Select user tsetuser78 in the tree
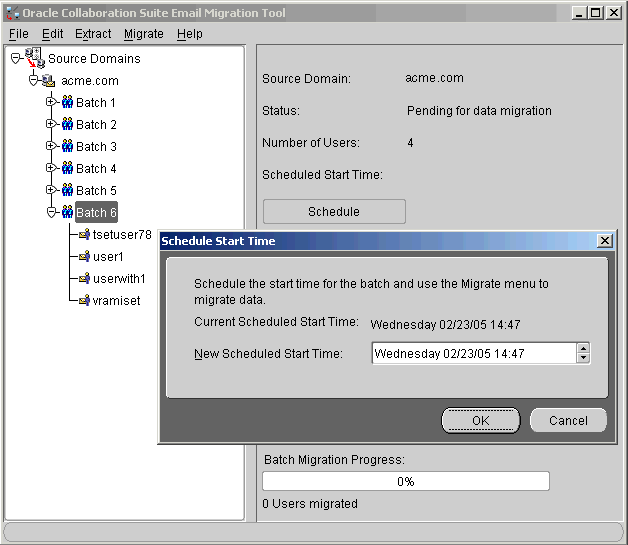This screenshot has height=545, width=628. (122, 235)
